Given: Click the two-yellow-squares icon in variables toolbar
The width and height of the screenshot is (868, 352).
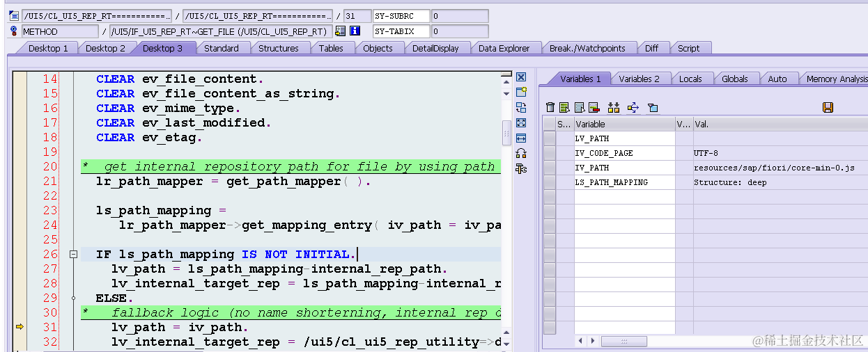Looking at the screenshot, I should [x=614, y=107].
